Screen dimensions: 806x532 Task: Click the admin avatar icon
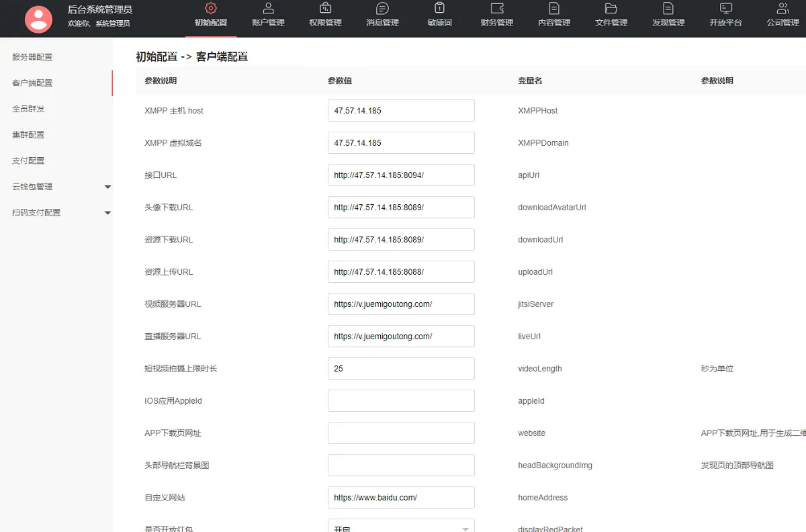pyautogui.click(x=38, y=18)
